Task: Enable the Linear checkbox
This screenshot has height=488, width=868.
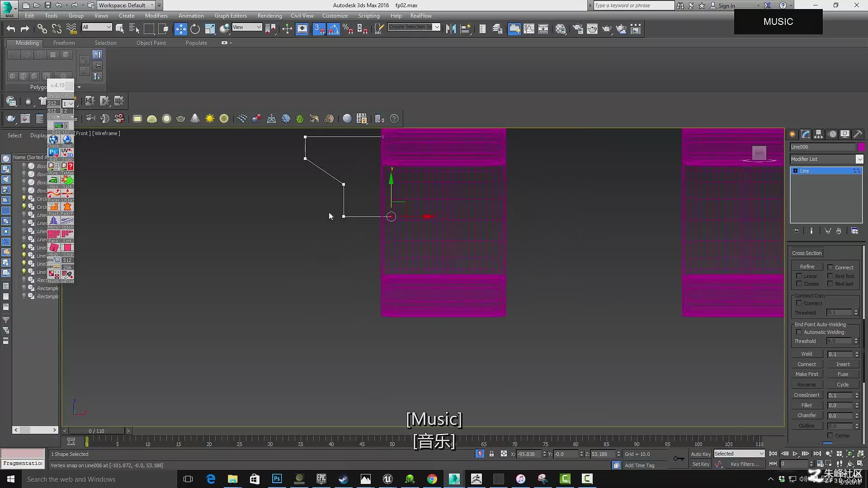Action: coord(799,276)
